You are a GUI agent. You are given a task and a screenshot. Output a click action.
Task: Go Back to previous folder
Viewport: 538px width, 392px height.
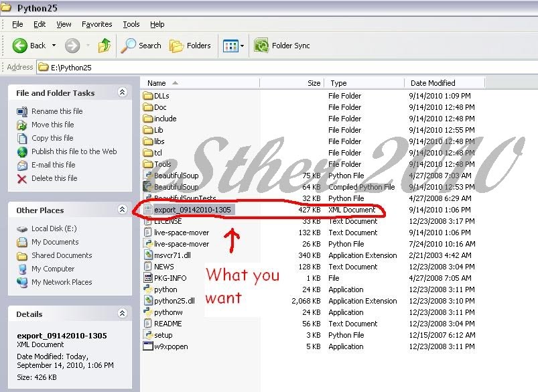click(29, 46)
